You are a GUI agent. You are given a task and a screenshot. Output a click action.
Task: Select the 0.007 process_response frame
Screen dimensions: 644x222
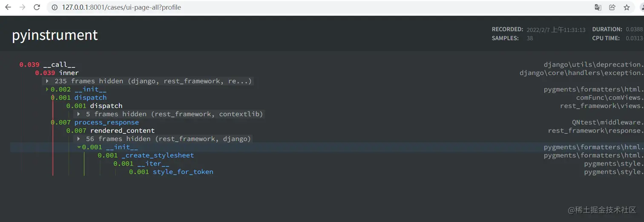click(x=95, y=122)
